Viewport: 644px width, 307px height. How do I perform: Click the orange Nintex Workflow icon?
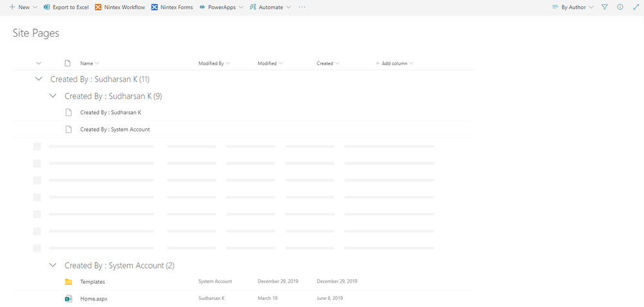(x=97, y=7)
